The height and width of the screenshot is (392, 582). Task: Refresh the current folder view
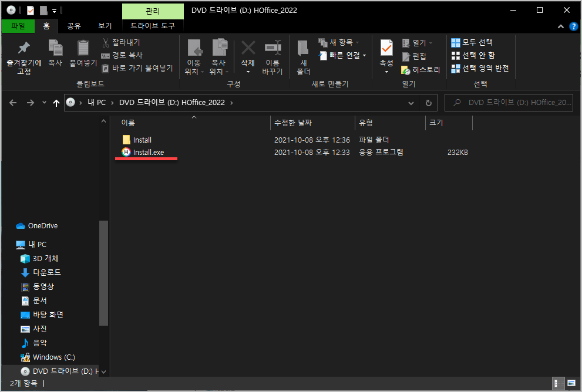pyautogui.click(x=428, y=103)
